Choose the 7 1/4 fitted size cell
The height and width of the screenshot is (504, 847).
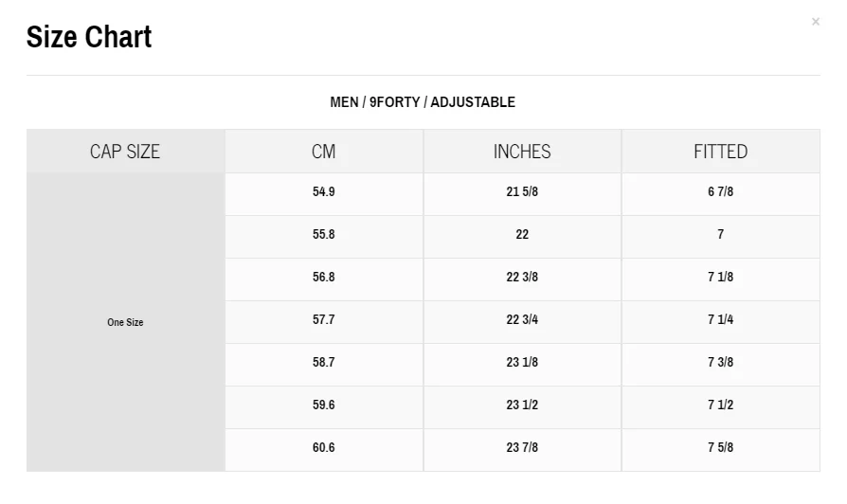pos(720,319)
